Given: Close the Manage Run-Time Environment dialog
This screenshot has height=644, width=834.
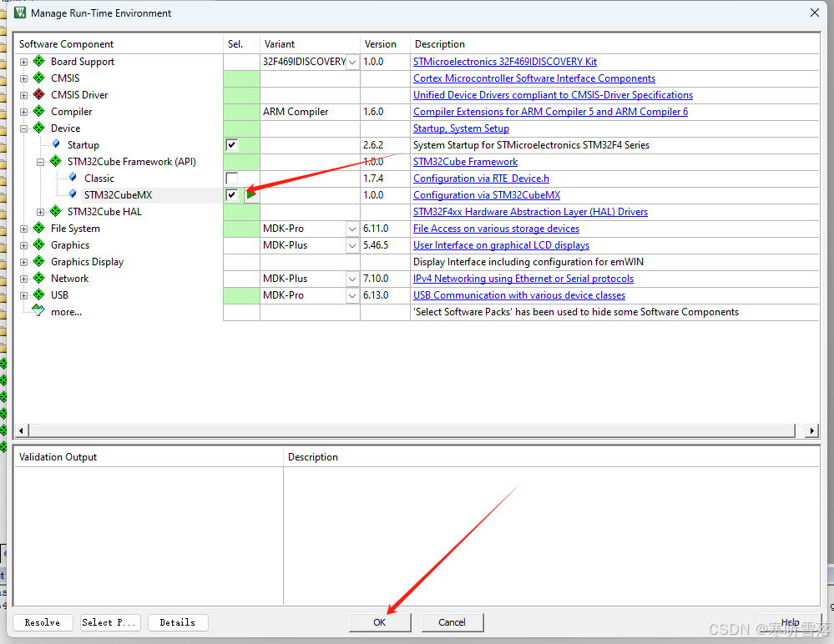Looking at the screenshot, I should point(814,13).
